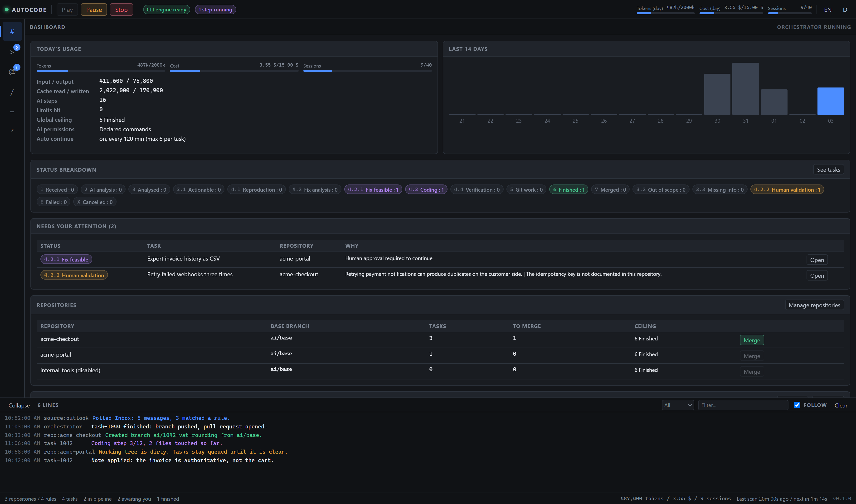Viewport: 856px width, 504px height.
Task: Filter by 3.1 Actionable status chip
Action: pyautogui.click(x=198, y=189)
